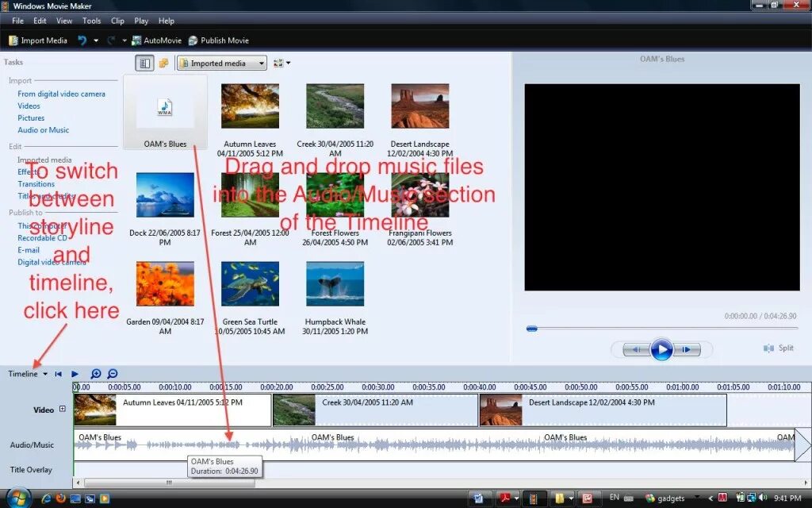Click the OAM's Blues audio waveform track
The height and width of the screenshot is (508, 812).
(434, 444)
